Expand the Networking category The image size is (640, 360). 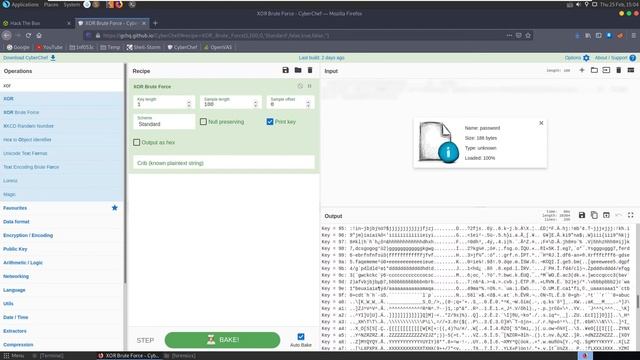pyautogui.click(x=61, y=276)
